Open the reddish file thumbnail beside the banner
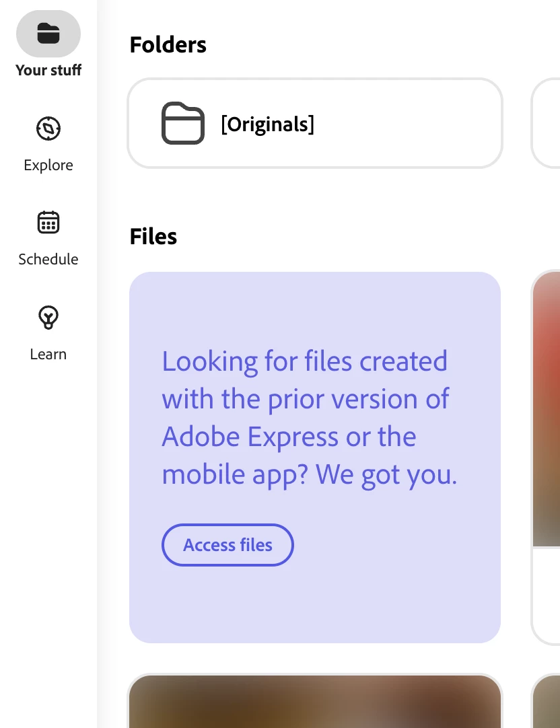This screenshot has width=560, height=728. click(547, 408)
